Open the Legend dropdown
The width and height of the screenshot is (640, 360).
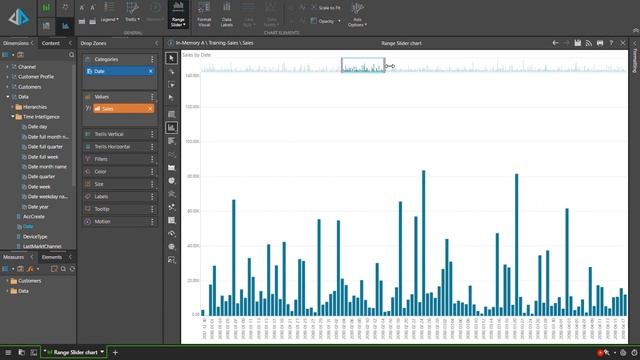pyautogui.click(x=109, y=12)
